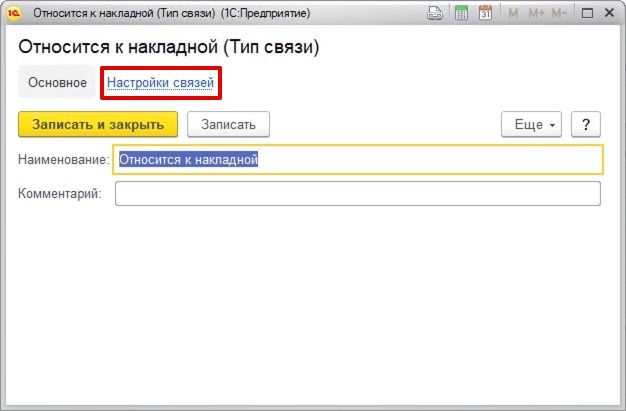Screen dimensions: 626x411
Task: Open the Настройки связей link
Action: pyautogui.click(x=160, y=82)
